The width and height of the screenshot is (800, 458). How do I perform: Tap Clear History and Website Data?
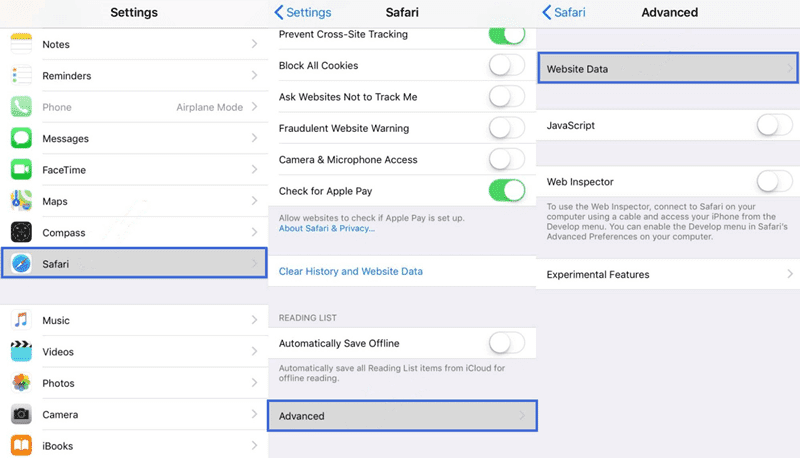coord(351,271)
